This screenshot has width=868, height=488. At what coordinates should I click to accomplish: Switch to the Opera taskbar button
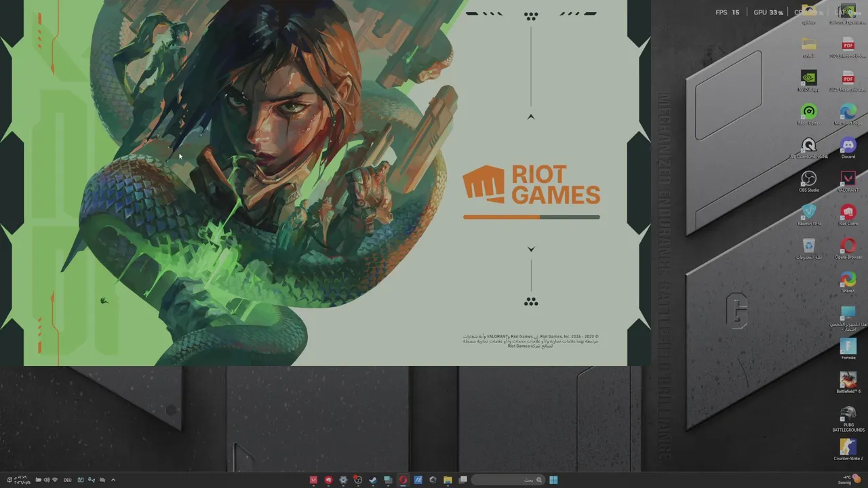403,480
